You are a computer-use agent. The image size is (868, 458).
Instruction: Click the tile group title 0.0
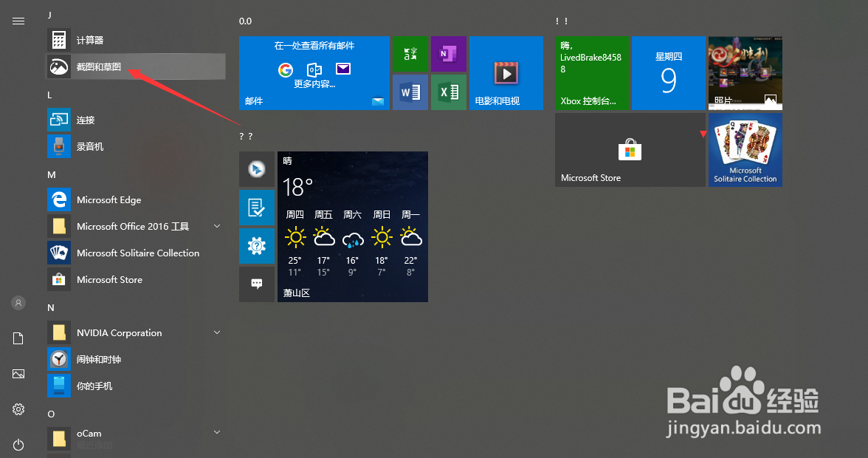[245, 21]
